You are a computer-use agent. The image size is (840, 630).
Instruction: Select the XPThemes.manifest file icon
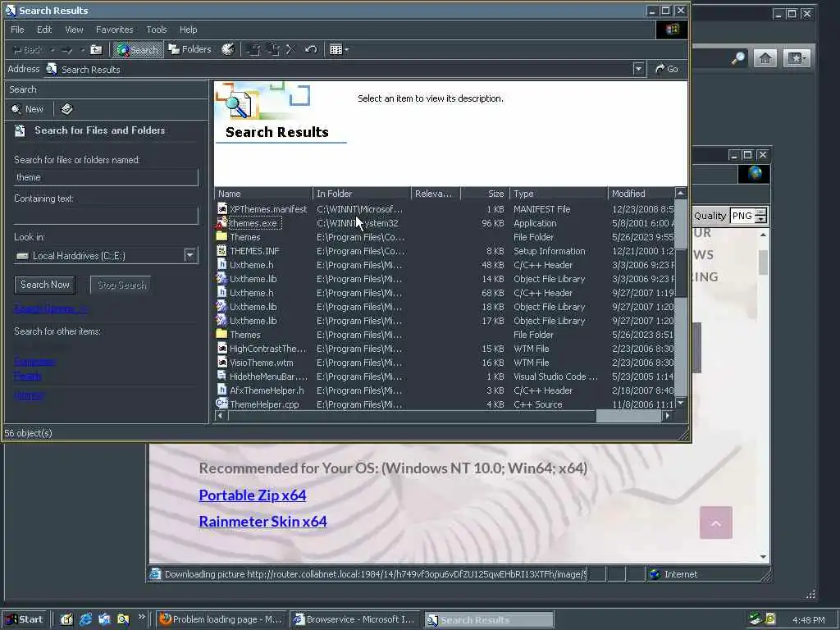point(221,208)
